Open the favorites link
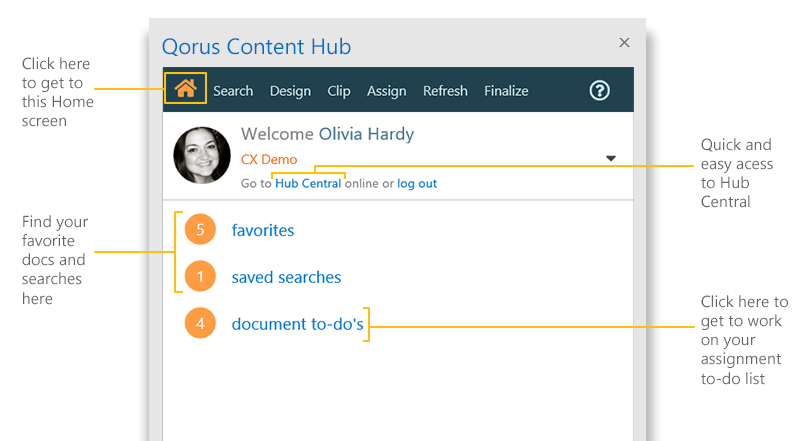Viewport: 800px width, 441px height. (263, 230)
